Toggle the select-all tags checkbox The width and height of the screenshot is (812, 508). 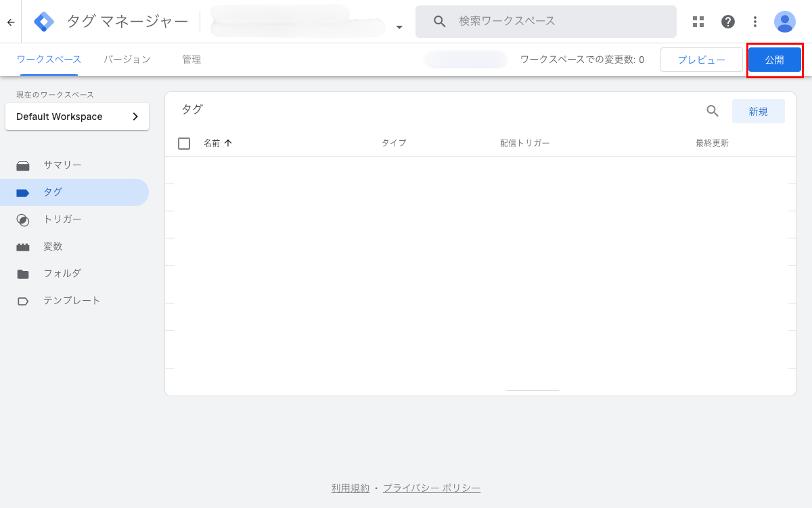point(184,144)
